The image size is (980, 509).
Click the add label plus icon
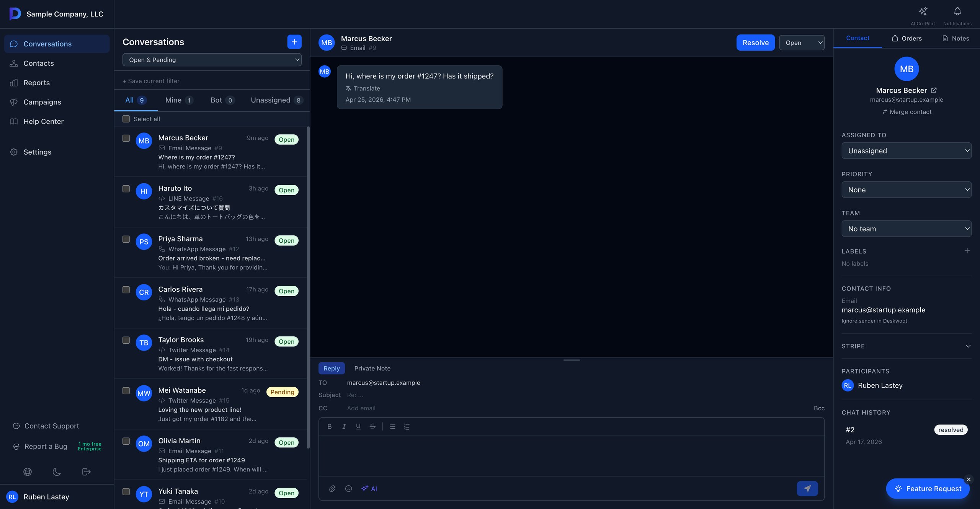(967, 251)
